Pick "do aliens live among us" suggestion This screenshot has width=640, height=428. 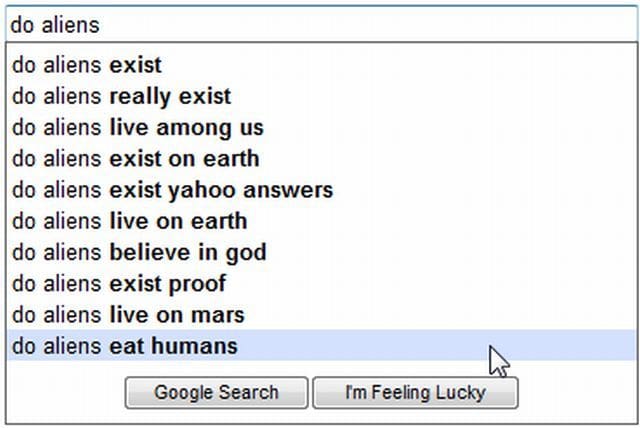(x=137, y=128)
